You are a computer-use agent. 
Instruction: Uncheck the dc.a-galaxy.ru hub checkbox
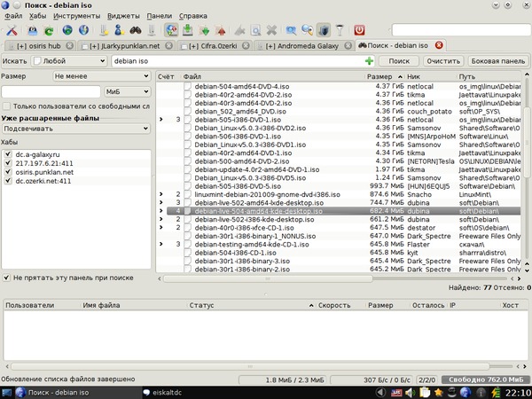[x=8, y=154]
